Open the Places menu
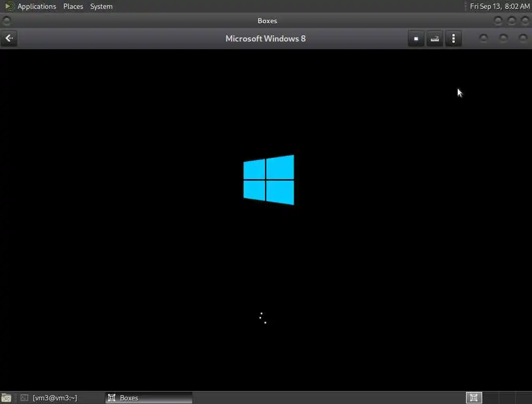 73,6
